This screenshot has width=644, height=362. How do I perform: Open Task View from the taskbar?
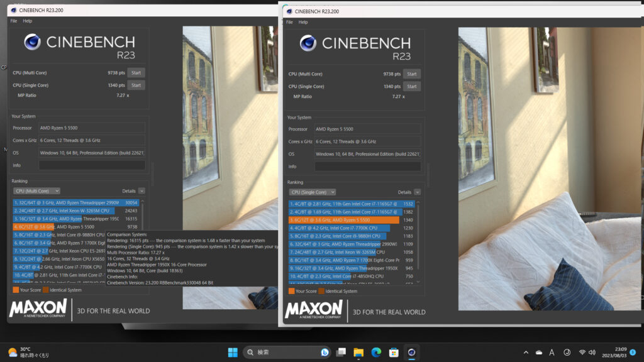pos(341,353)
